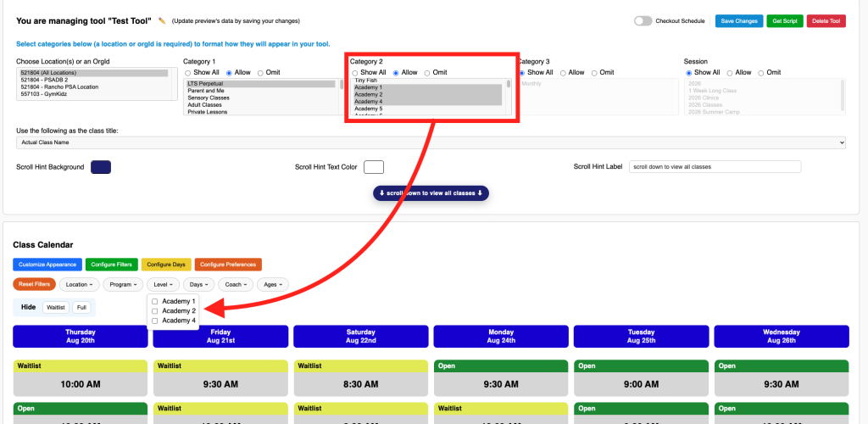Open the Scroll Hint Background color swatch
The height and width of the screenshot is (424, 868).
101,167
